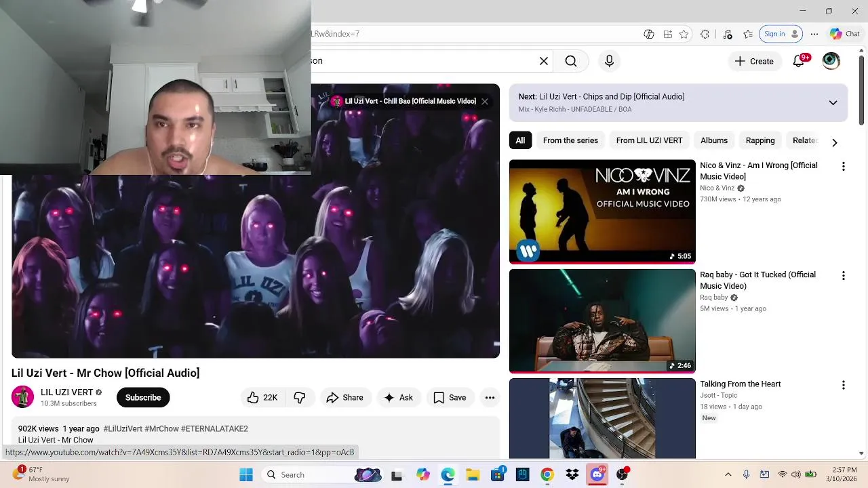Open the YouTube account avatar menu
The image size is (868, 488).
pyautogui.click(x=831, y=61)
